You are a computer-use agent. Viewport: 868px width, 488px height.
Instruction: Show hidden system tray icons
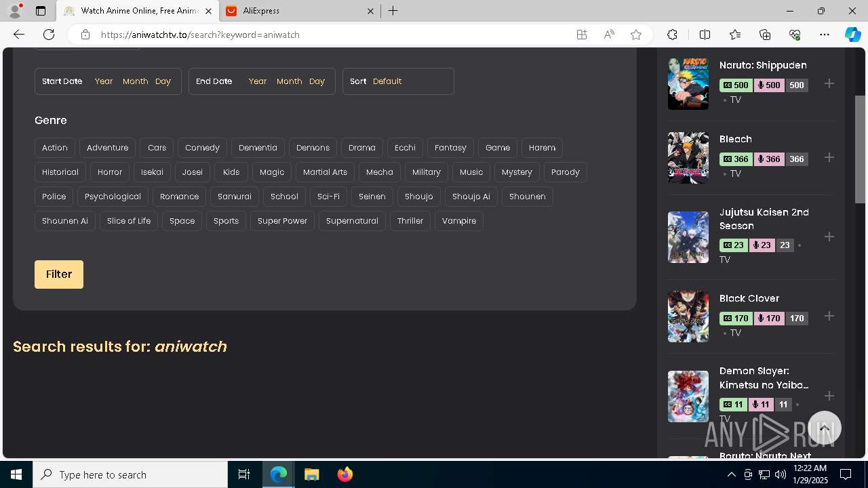pyautogui.click(x=731, y=474)
